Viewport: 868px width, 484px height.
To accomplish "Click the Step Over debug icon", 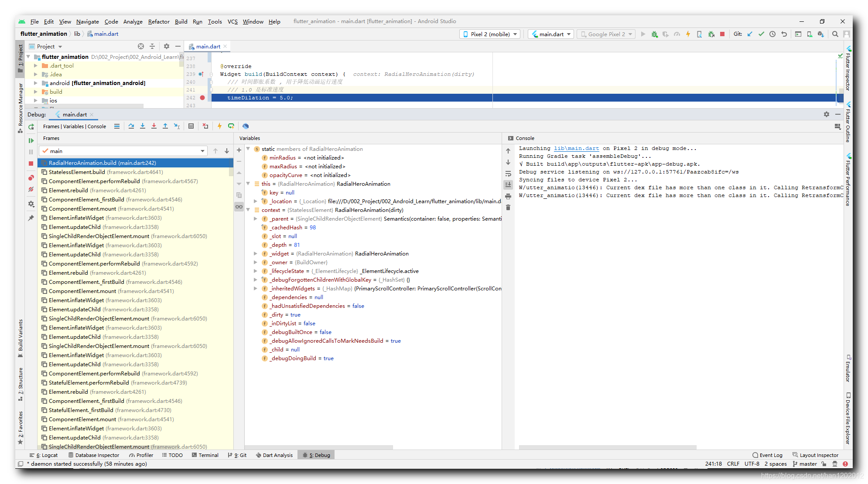I will (x=131, y=126).
